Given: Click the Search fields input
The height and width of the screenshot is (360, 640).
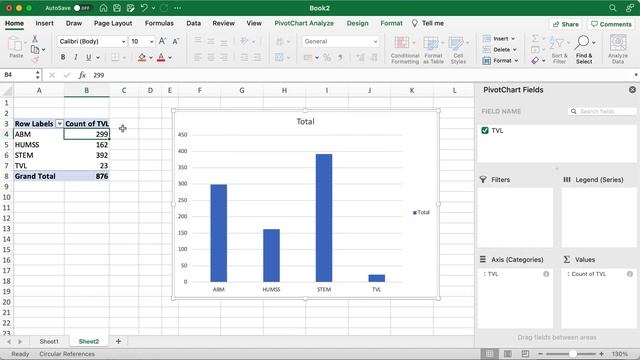Looking at the screenshot, I should (602, 111).
